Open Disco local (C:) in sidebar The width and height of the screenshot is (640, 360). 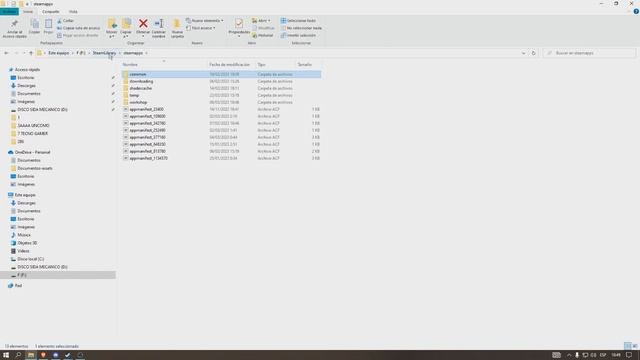point(30,259)
